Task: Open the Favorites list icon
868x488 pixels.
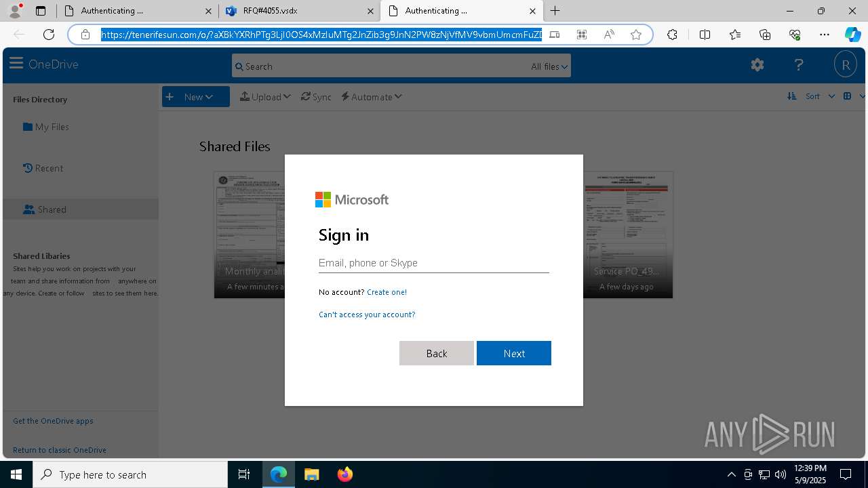Action: [x=735, y=35]
